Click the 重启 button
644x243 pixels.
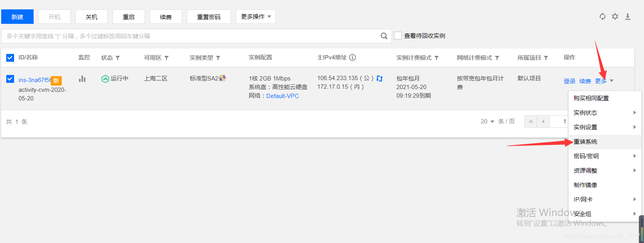tap(129, 17)
